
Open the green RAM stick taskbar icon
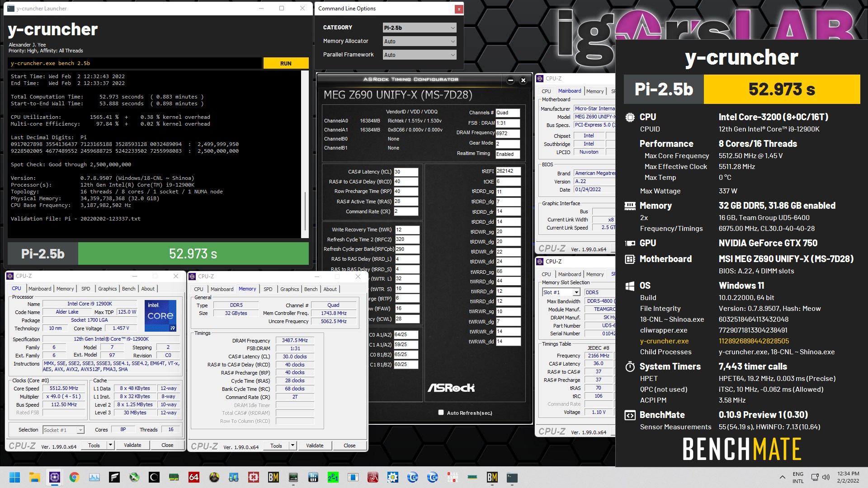coord(174,477)
